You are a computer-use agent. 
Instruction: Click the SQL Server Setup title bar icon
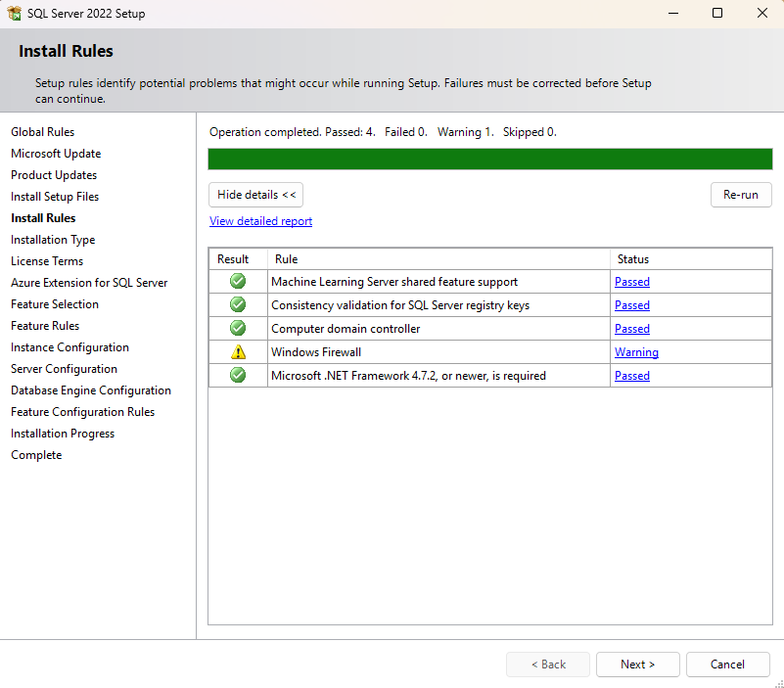coord(15,14)
